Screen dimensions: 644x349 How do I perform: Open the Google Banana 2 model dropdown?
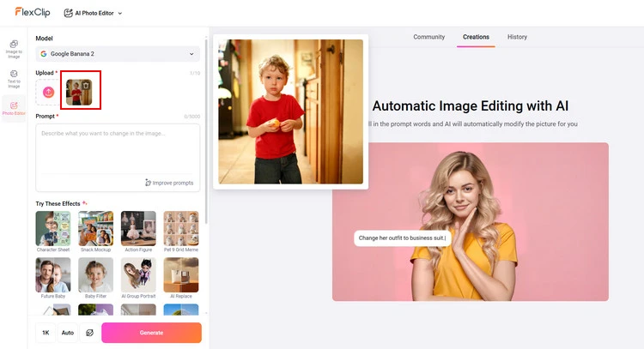coord(118,54)
